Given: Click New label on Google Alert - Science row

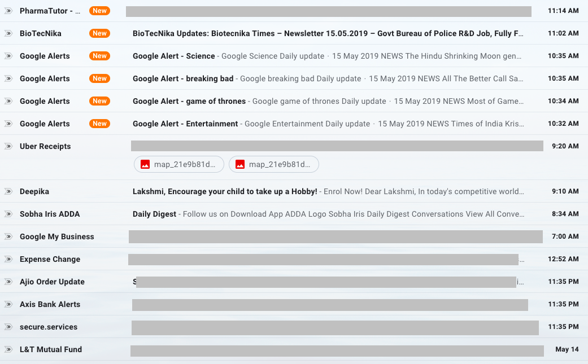Looking at the screenshot, I should click(99, 56).
